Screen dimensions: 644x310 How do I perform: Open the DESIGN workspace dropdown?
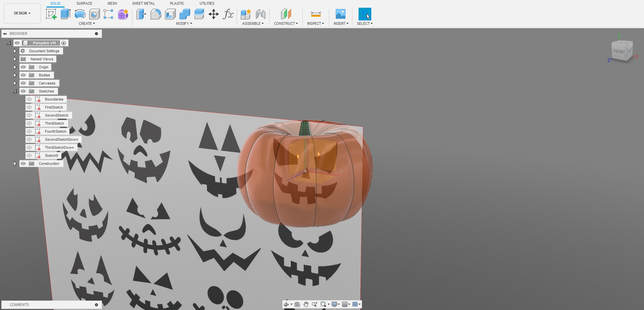(22, 13)
